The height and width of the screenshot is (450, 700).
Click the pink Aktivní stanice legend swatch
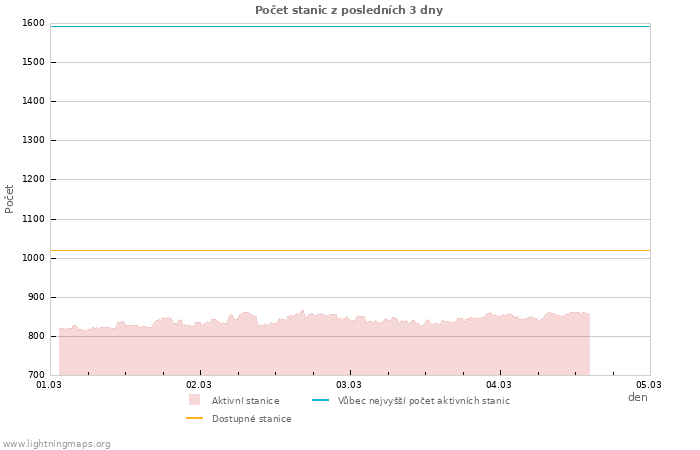coord(194,400)
